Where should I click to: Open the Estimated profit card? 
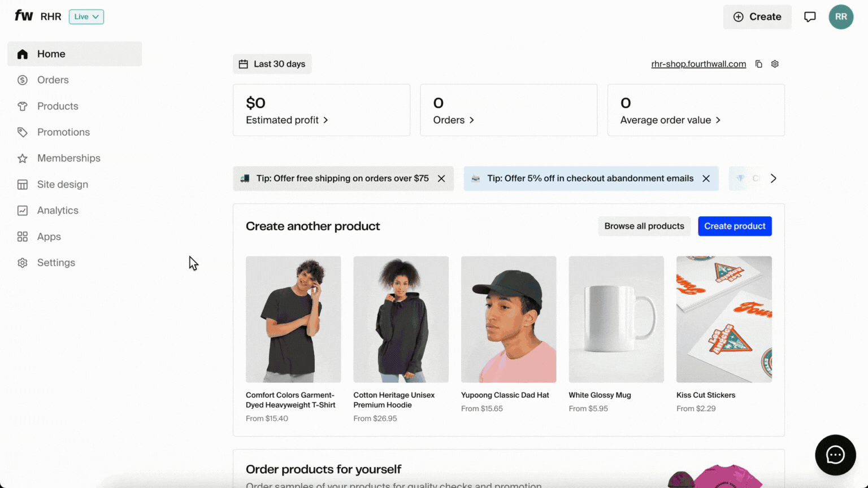click(322, 110)
